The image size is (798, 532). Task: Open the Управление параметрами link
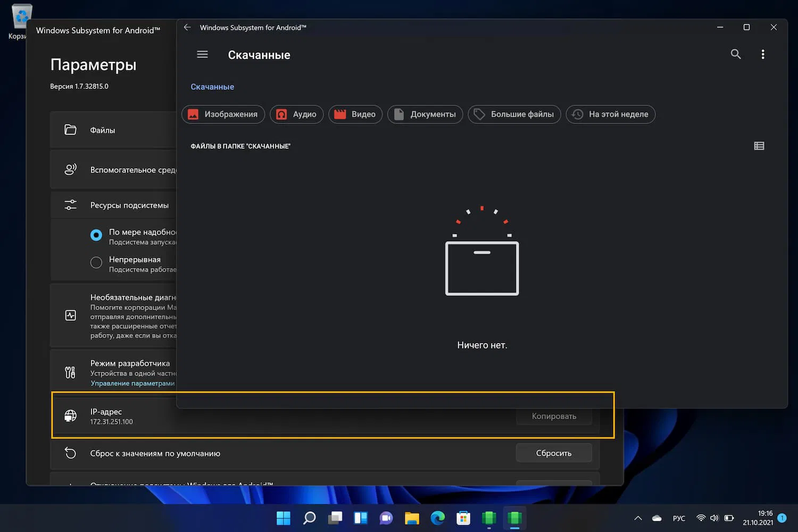(132, 383)
